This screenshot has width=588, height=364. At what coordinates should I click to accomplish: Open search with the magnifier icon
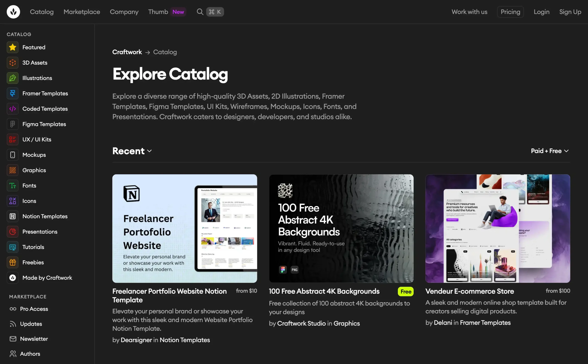[x=200, y=12]
